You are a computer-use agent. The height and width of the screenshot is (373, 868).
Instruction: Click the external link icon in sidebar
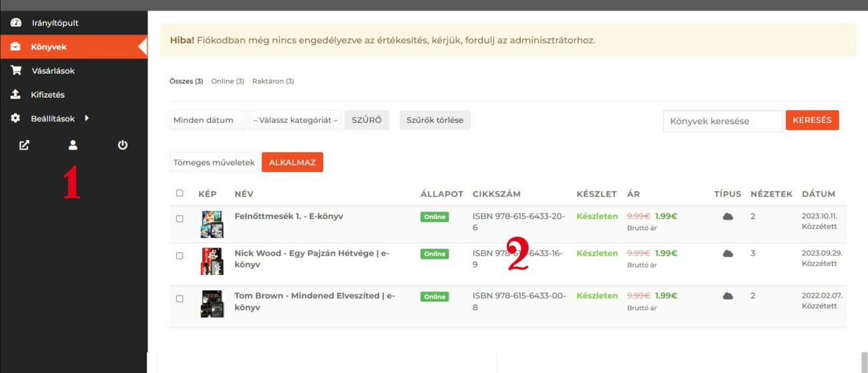(24, 145)
